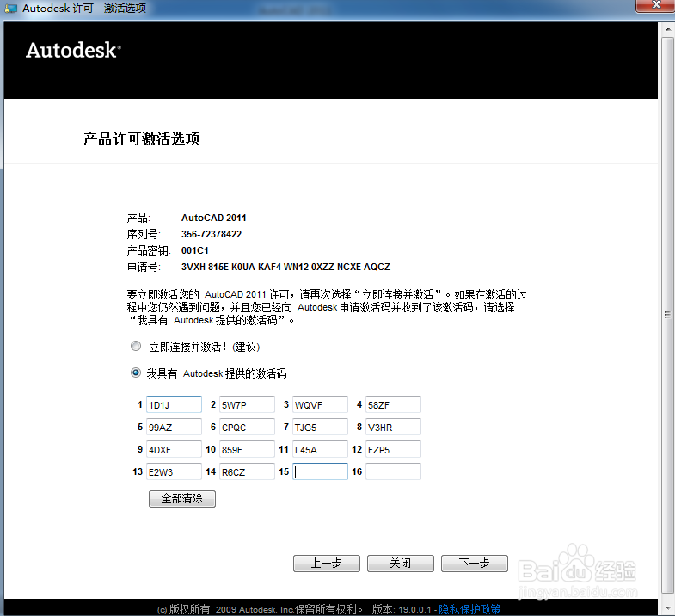The height and width of the screenshot is (616, 675).
Task: Click the product key 001C1
Action: pos(195,250)
